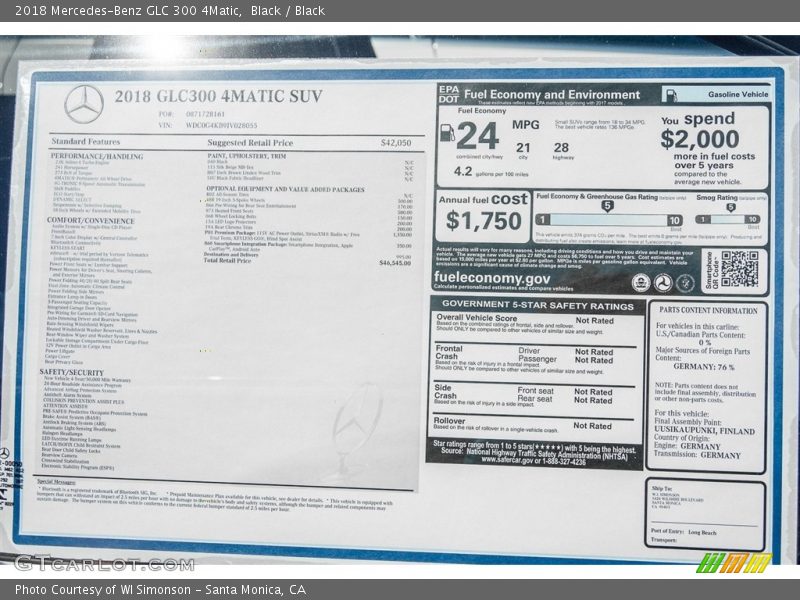The width and height of the screenshot is (800, 600).
Task: Click the 'Special Messages' label
Action: coord(57,482)
